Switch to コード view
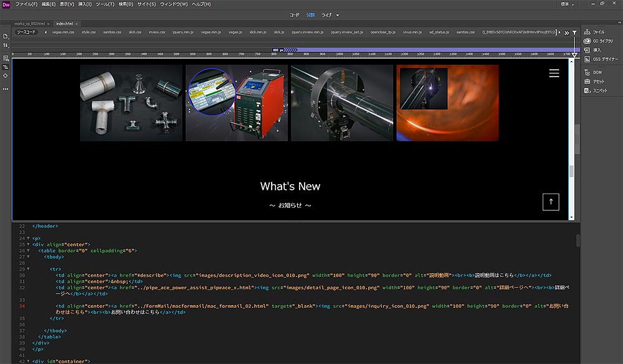The image size is (623, 364). pos(294,15)
